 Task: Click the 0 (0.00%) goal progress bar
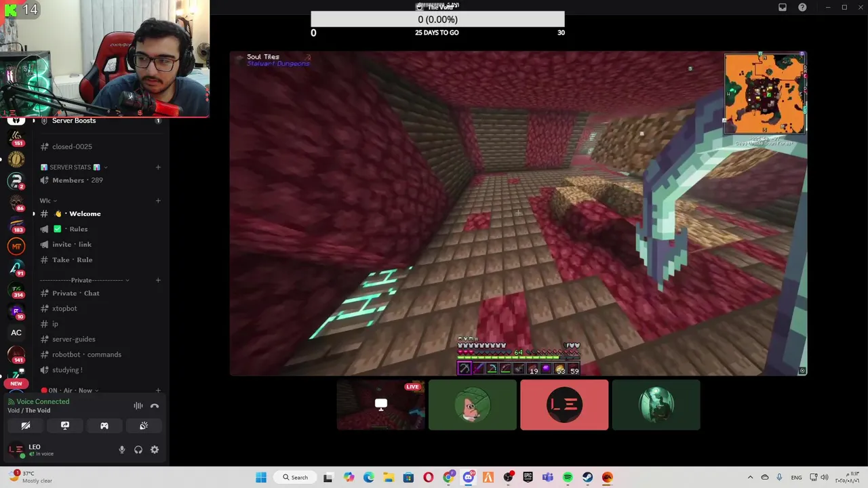437,20
